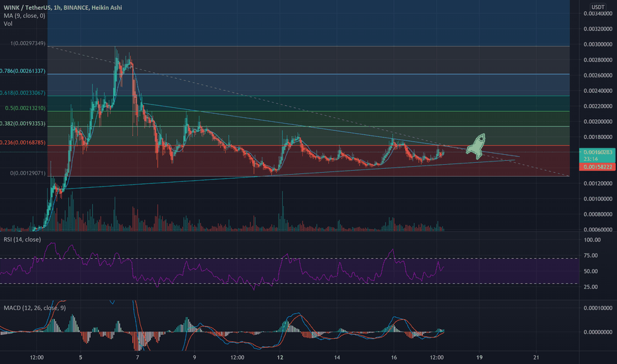
Task: Click 0.00280000 on the price axis
Action: pos(598,60)
